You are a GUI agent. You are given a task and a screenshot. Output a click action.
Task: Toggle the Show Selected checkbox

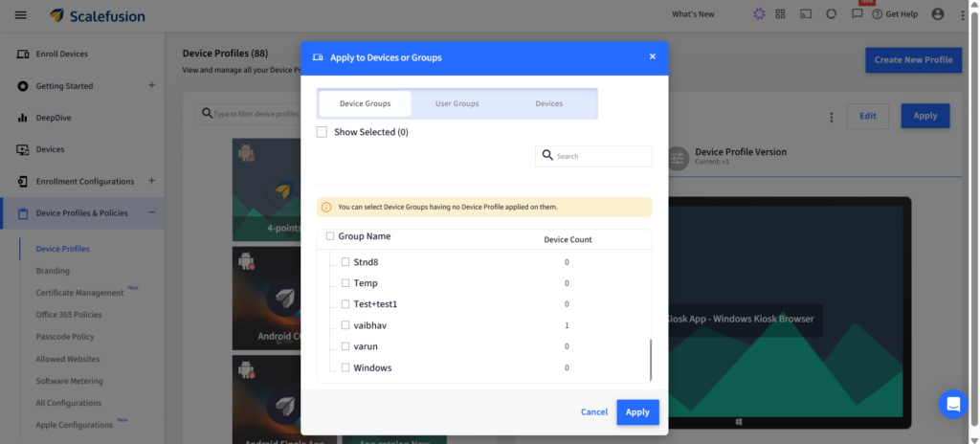tap(322, 132)
